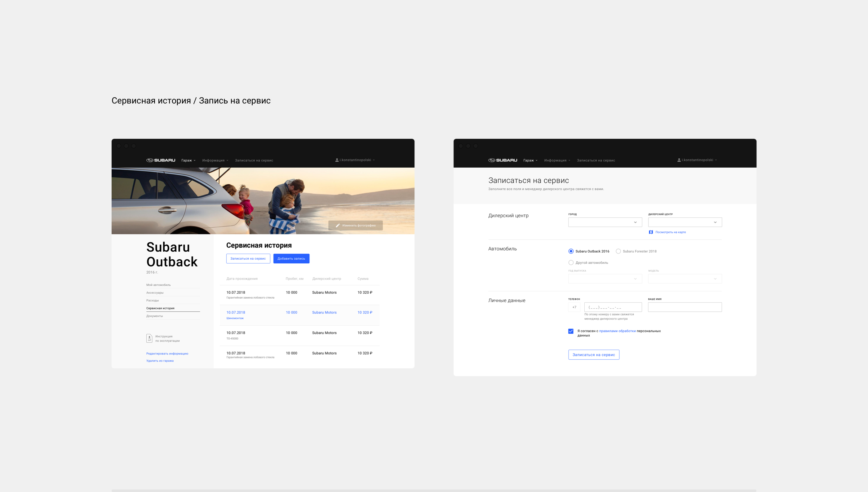
Task: Expand Гараж menu in left window
Action: [188, 160]
